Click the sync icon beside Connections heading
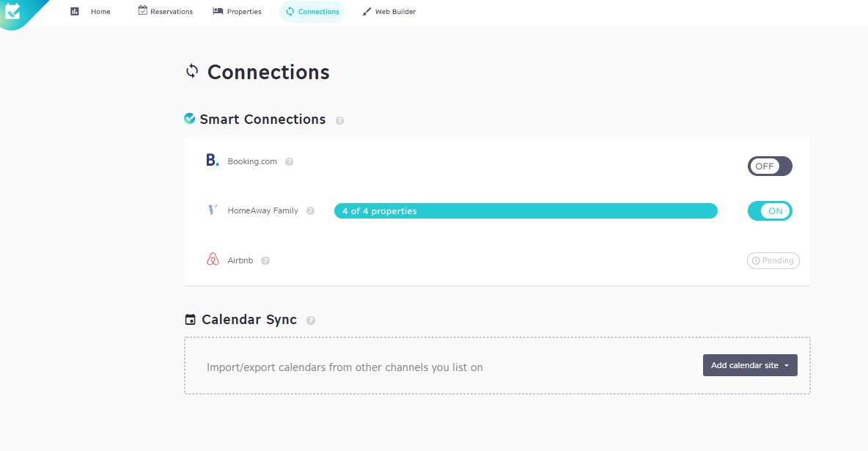868x451 pixels. tap(192, 71)
